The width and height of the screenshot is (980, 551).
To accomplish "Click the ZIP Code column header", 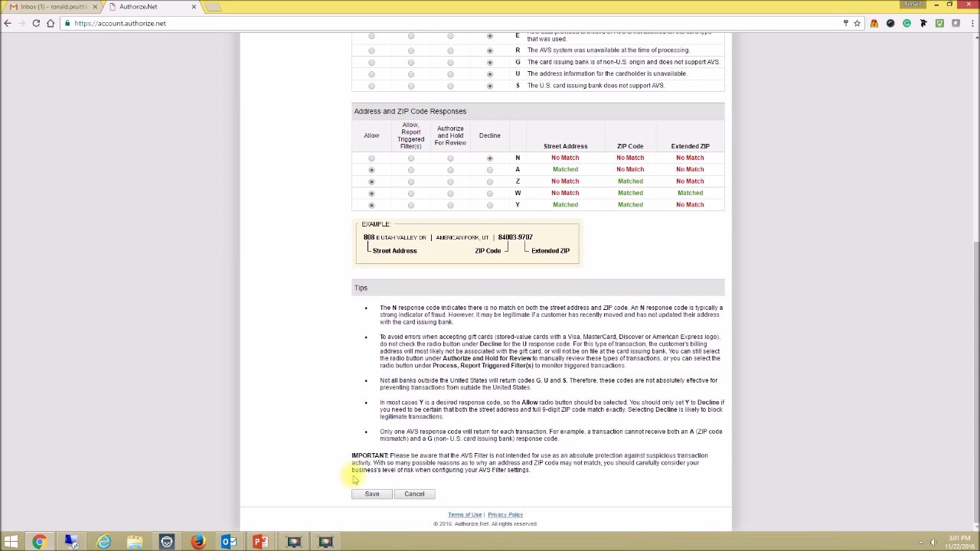I will click(x=630, y=146).
